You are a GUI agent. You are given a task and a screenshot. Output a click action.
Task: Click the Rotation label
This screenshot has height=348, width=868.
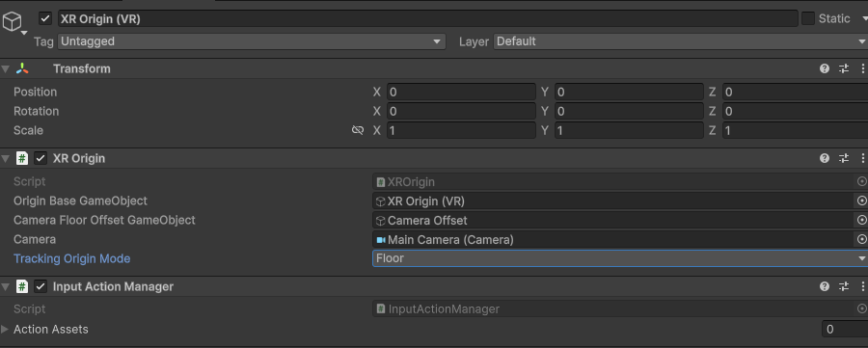pyautogui.click(x=36, y=111)
